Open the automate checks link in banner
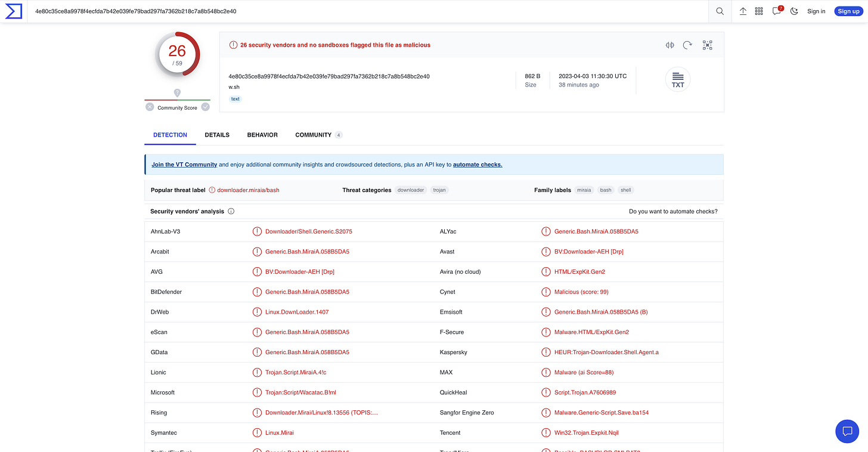 pos(478,165)
